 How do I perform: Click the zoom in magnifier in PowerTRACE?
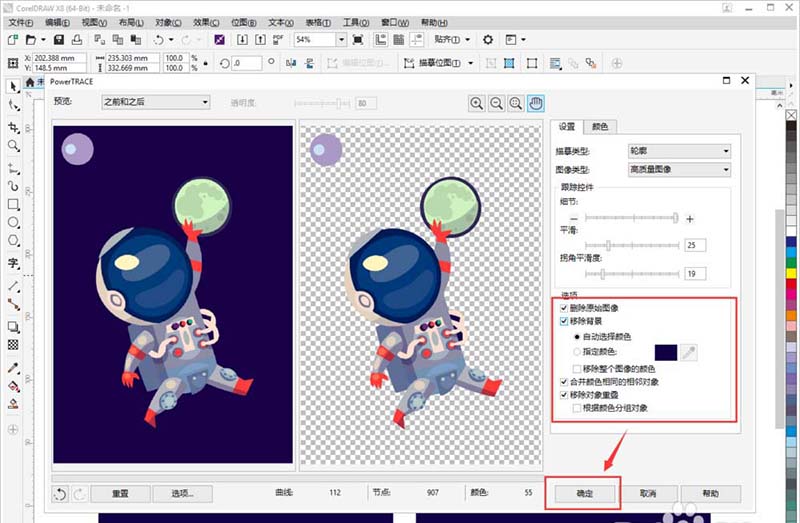[x=477, y=104]
